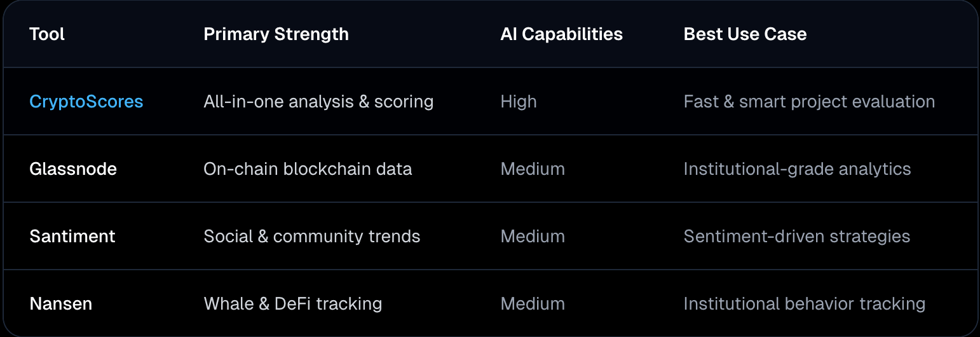The width and height of the screenshot is (980, 337).
Task: Click the High AI capability value
Action: pyautogui.click(x=519, y=102)
